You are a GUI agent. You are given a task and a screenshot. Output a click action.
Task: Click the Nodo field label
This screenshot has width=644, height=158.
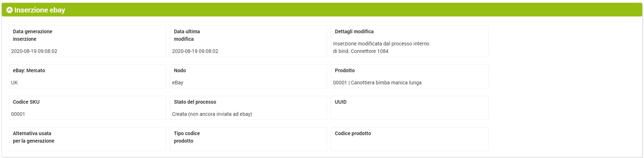(180, 70)
